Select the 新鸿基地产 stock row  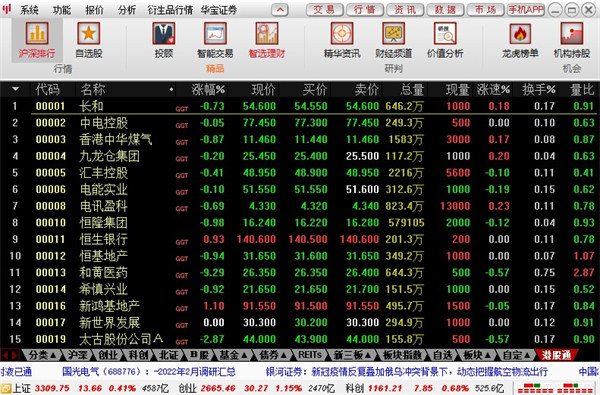pyautogui.click(x=300, y=306)
